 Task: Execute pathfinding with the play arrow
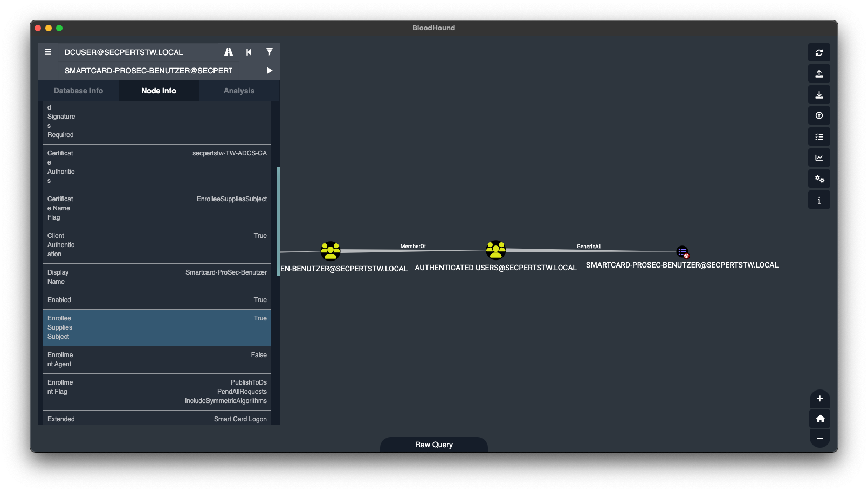tap(268, 70)
